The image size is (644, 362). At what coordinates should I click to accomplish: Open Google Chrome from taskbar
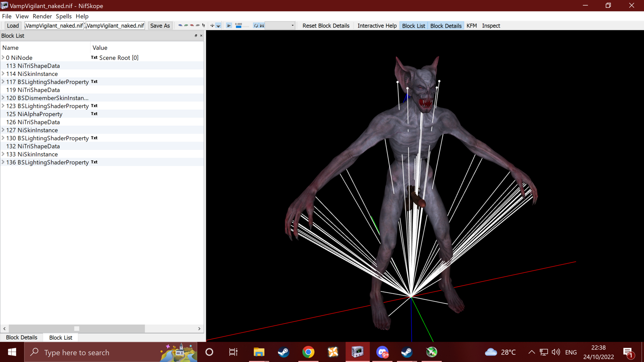(x=308, y=352)
